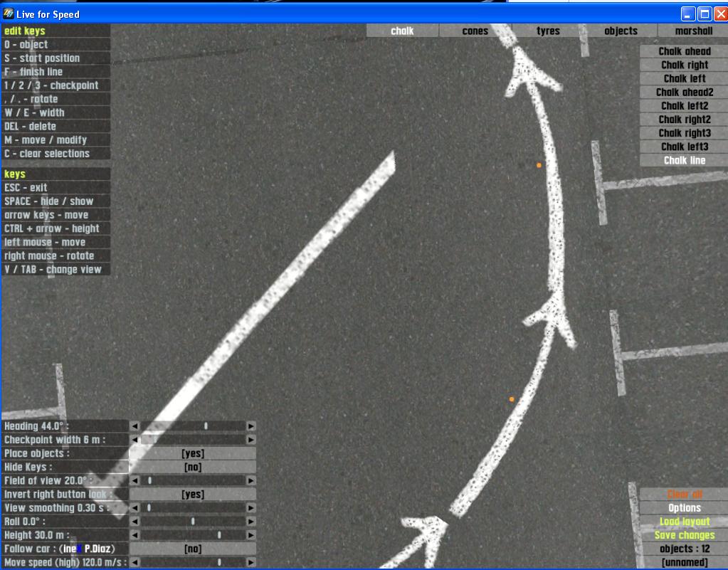Image resolution: width=728 pixels, height=570 pixels.
Task: Click Load layout
Action: pos(685,522)
